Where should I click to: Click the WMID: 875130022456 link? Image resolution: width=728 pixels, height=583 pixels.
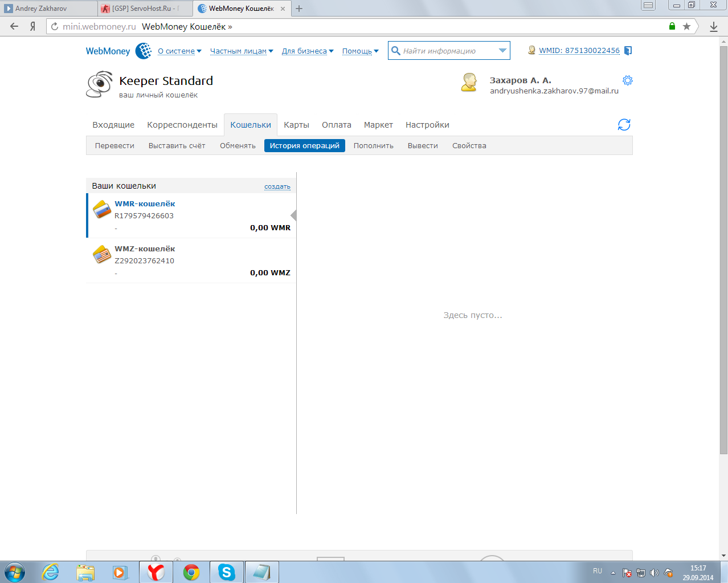tap(579, 50)
